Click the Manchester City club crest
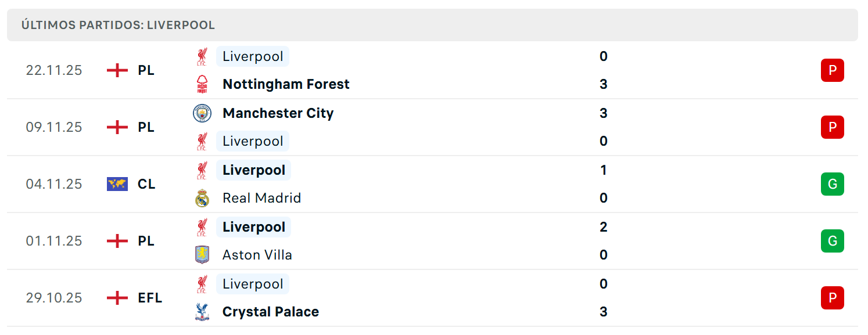The image size is (868, 335). click(202, 113)
